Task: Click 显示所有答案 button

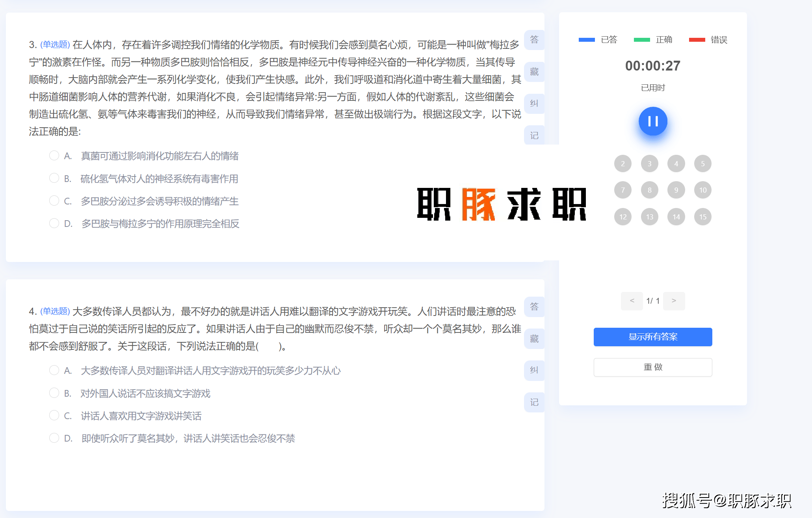Action: pos(652,337)
